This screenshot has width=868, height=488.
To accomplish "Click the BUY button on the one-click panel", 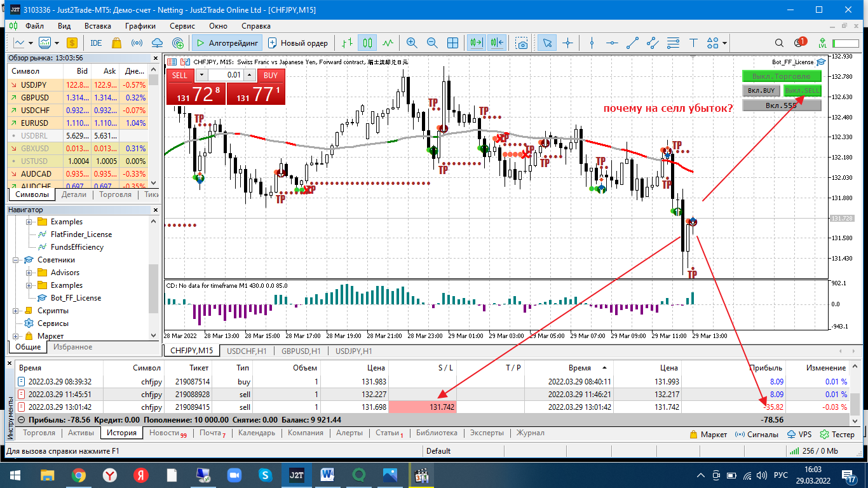I will point(271,75).
